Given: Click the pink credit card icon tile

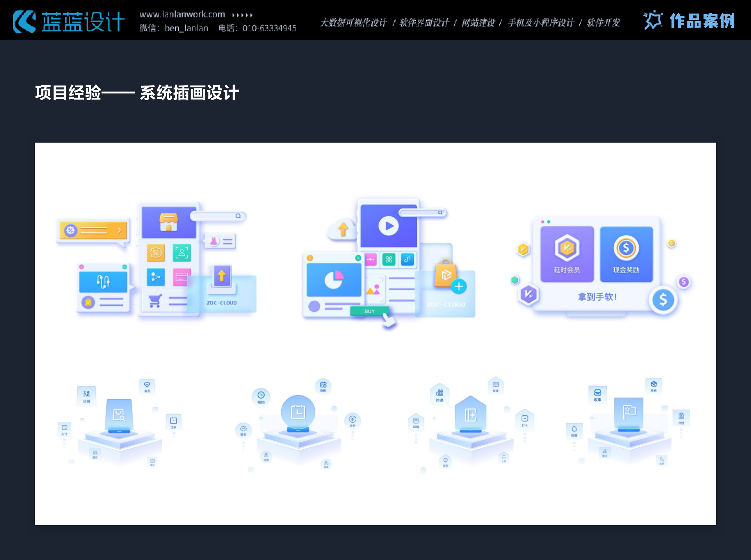Looking at the screenshot, I should pos(181,277).
